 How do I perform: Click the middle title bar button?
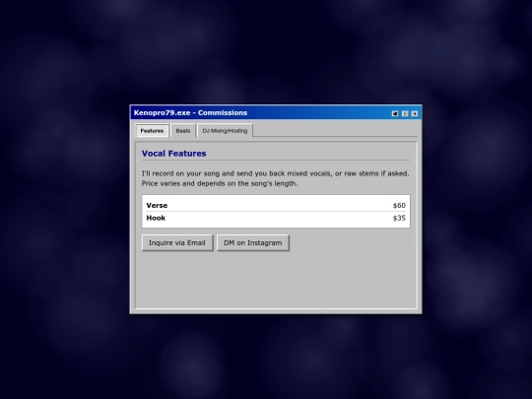click(405, 113)
